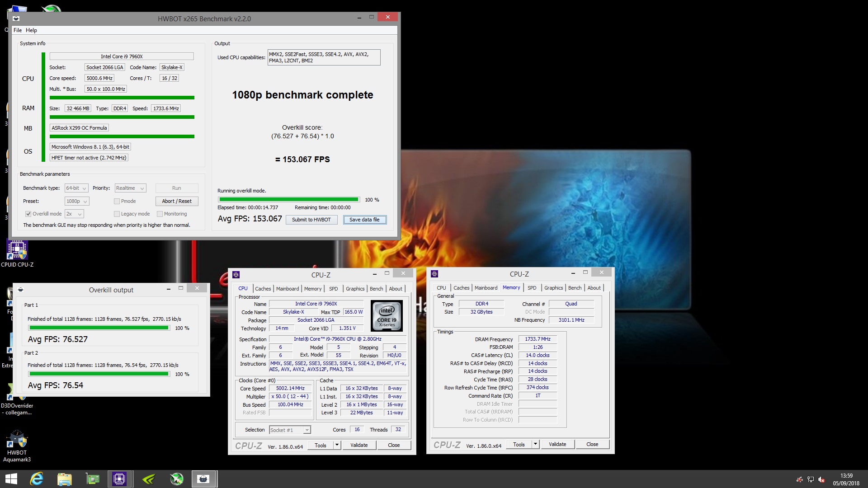This screenshot has width=868, height=488.
Task: Open the Overkill 2x multiplier dropdown
Action: coord(74,214)
